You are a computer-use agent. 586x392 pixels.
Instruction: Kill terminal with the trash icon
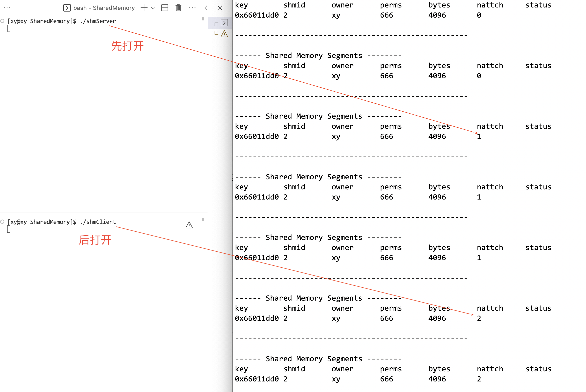pos(178,8)
